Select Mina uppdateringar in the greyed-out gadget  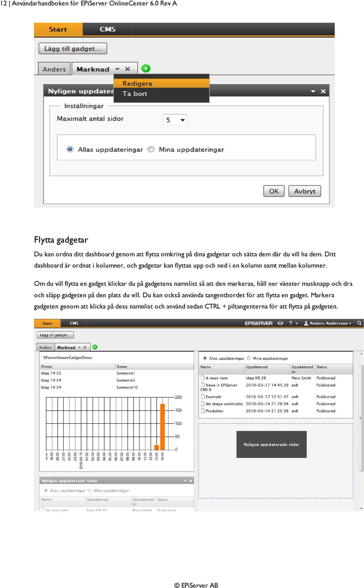coord(90,491)
